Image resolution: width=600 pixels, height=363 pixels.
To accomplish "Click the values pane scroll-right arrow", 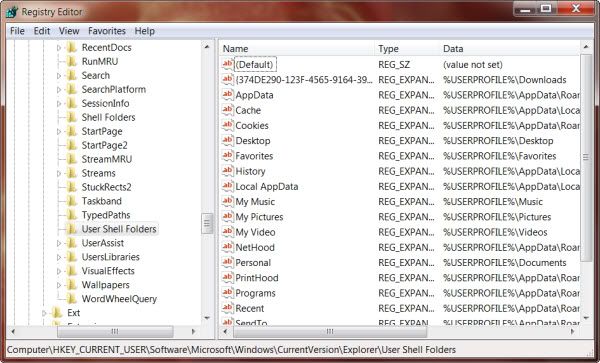I will click(573, 331).
